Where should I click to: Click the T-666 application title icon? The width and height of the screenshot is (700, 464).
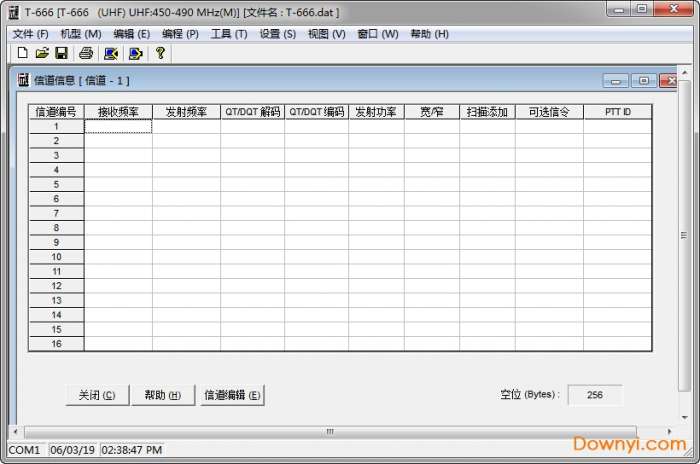click(14, 13)
